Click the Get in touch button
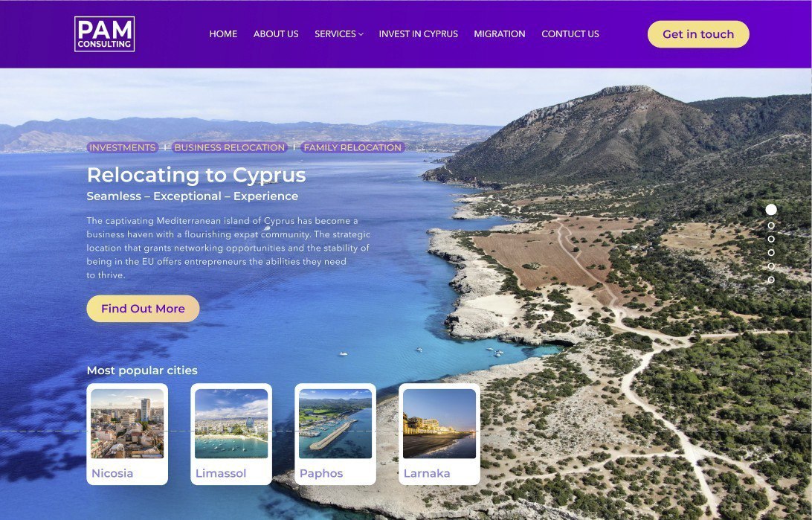The height and width of the screenshot is (520, 812). click(698, 34)
